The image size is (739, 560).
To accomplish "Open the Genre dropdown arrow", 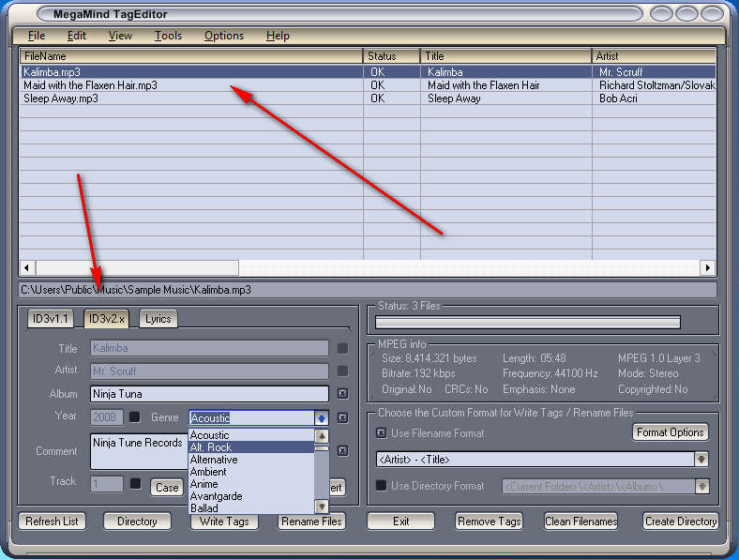I will point(322,418).
